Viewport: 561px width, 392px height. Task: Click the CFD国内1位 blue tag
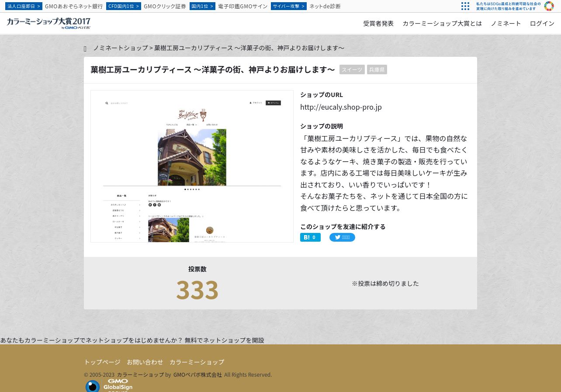(x=124, y=6)
